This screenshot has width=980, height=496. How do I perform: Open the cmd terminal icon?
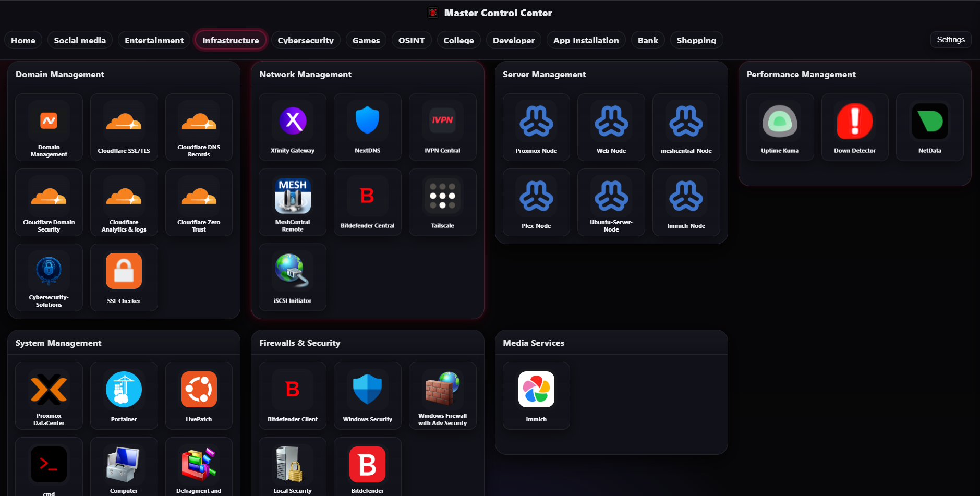49,467
